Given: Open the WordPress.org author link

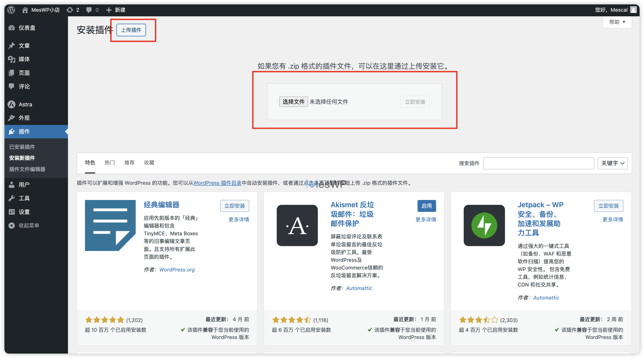Looking at the screenshot, I should (x=177, y=270).
